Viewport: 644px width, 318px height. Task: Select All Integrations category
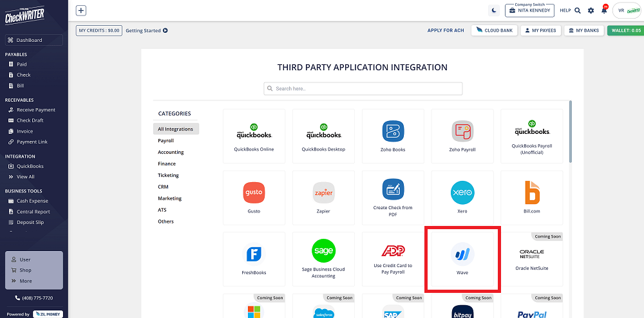176,129
